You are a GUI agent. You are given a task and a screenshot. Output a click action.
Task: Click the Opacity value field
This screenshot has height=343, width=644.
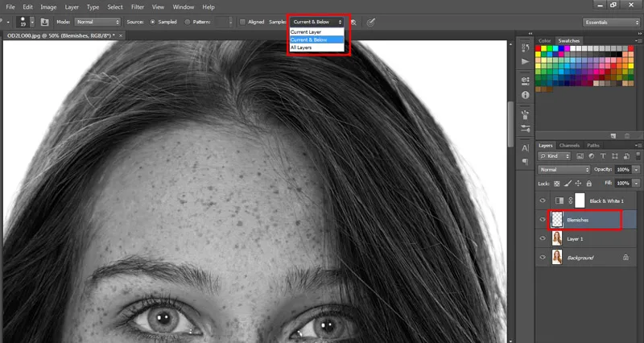[623, 170]
